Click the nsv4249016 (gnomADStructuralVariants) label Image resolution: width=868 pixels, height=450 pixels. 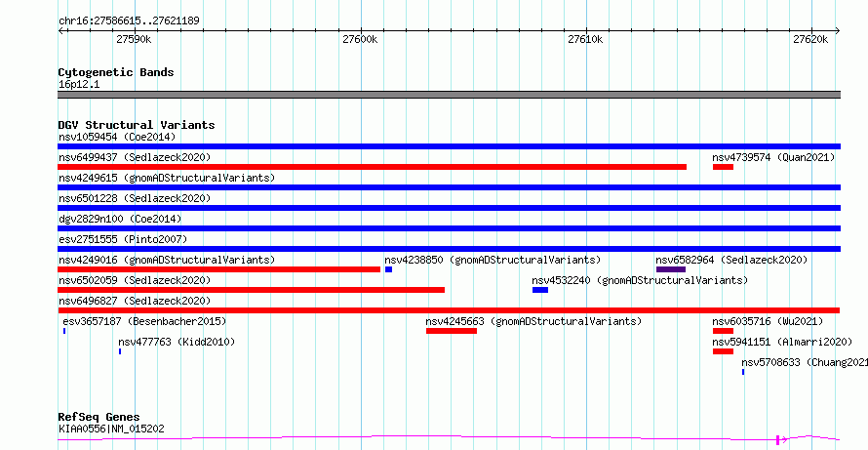[167, 261]
